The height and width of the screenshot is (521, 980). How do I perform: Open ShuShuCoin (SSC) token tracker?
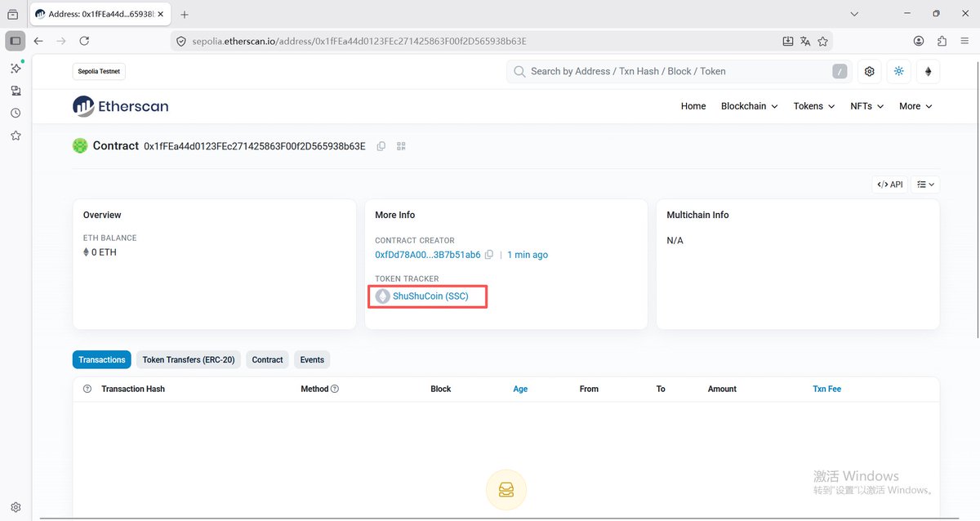click(430, 296)
